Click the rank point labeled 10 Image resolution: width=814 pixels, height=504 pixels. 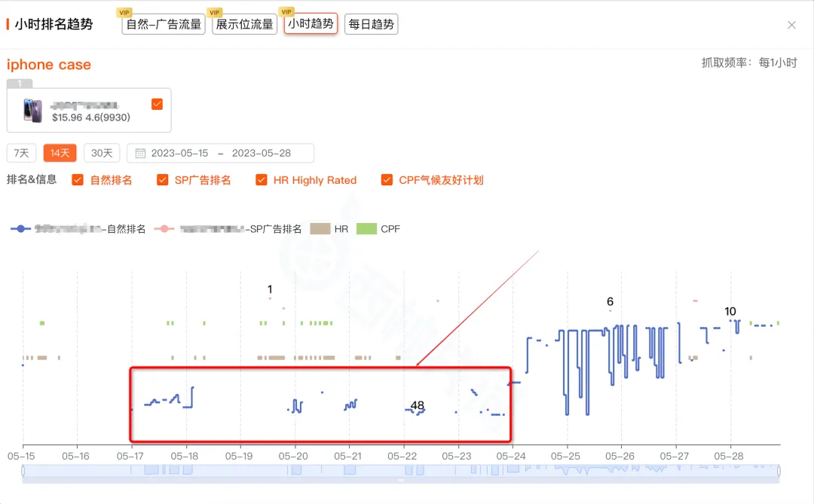pos(730,321)
